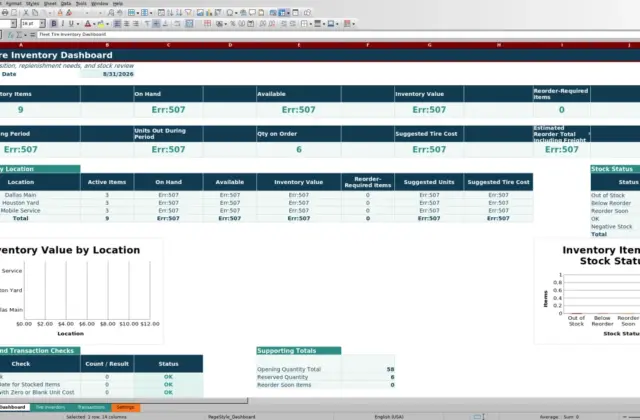Toggle Align Left

[x=117, y=24]
